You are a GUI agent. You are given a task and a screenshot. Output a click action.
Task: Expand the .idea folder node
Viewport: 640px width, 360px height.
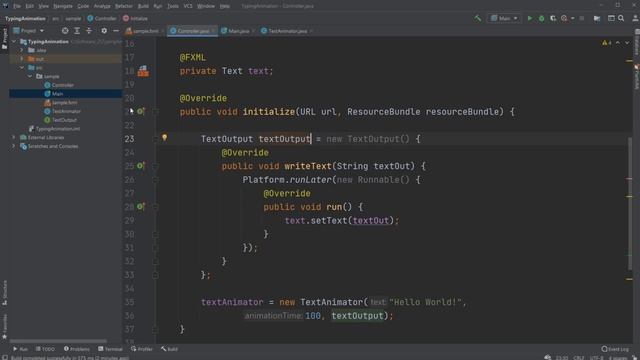[22, 50]
